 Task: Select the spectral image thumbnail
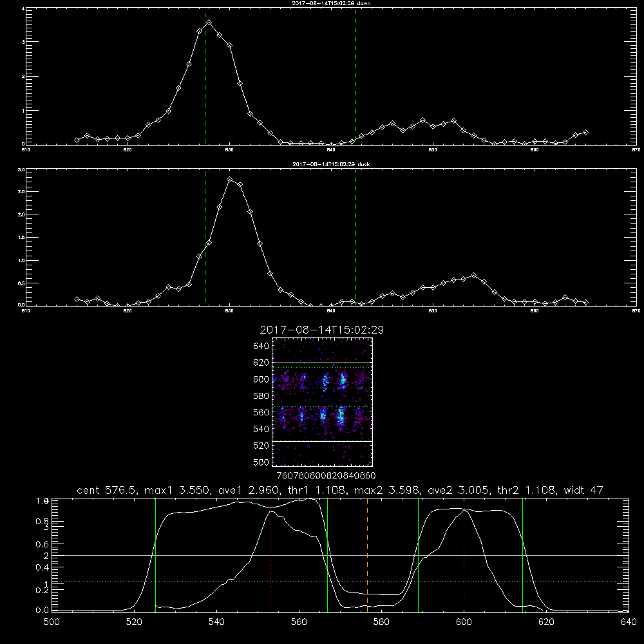pyautogui.click(x=323, y=402)
